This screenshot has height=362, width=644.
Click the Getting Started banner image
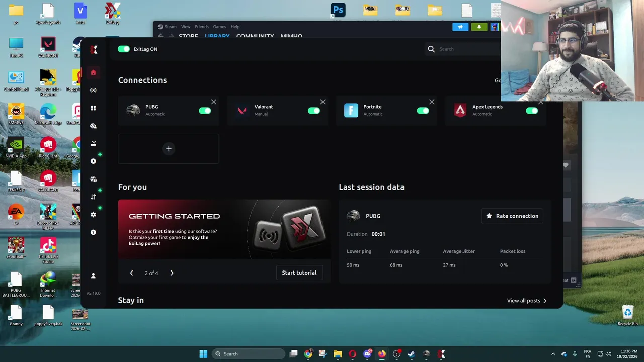click(x=224, y=229)
